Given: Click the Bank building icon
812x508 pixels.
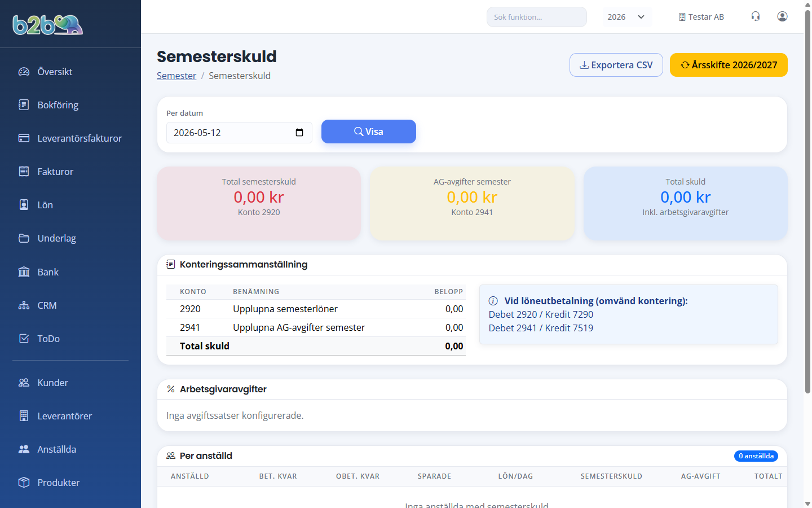Looking at the screenshot, I should (x=24, y=272).
